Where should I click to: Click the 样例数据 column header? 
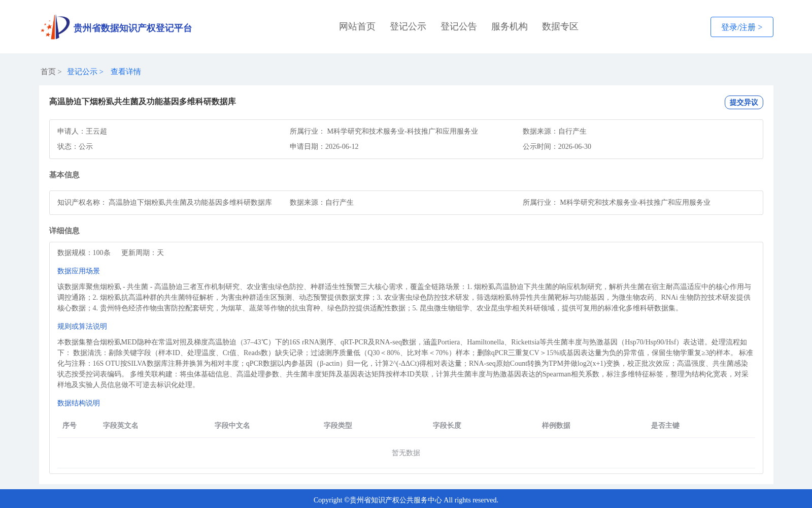click(556, 425)
